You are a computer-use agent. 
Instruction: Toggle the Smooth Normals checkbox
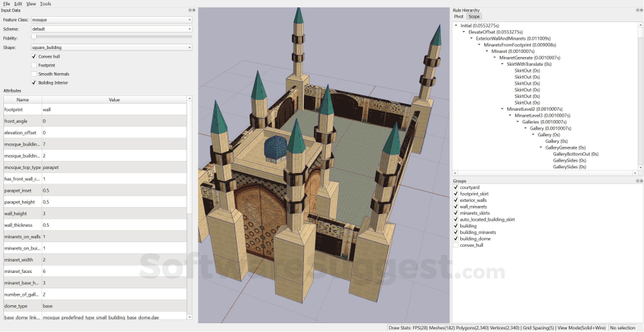tap(34, 74)
